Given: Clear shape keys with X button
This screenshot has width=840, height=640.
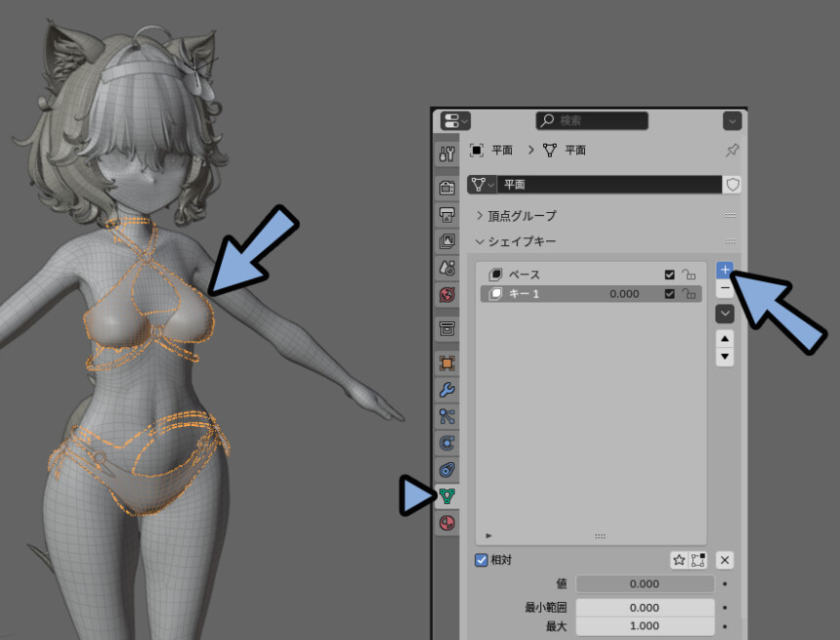Looking at the screenshot, I should tap(725, 560).
